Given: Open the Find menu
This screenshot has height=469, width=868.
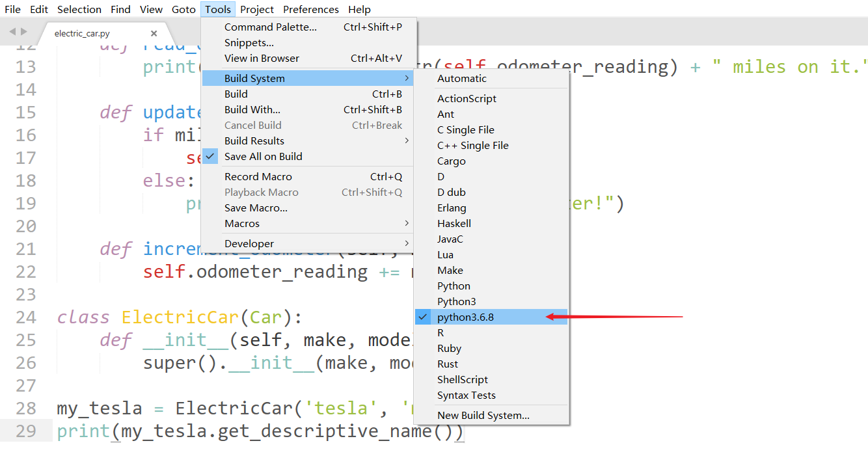Looking at the screenshot, I should click(x=120, y=9).
